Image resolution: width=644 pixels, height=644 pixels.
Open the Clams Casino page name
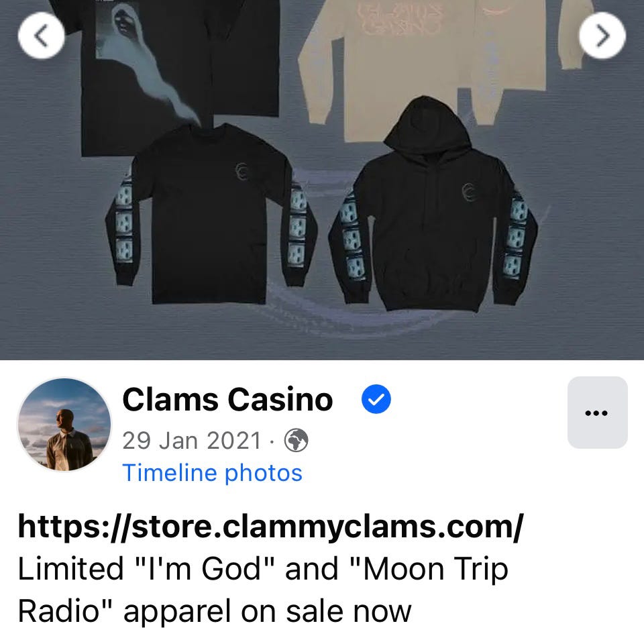227,399
